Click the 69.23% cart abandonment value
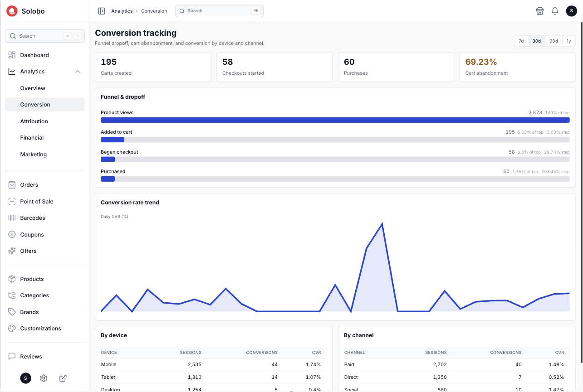The height and width of the screenshot is (392, 583). (481, 62)
